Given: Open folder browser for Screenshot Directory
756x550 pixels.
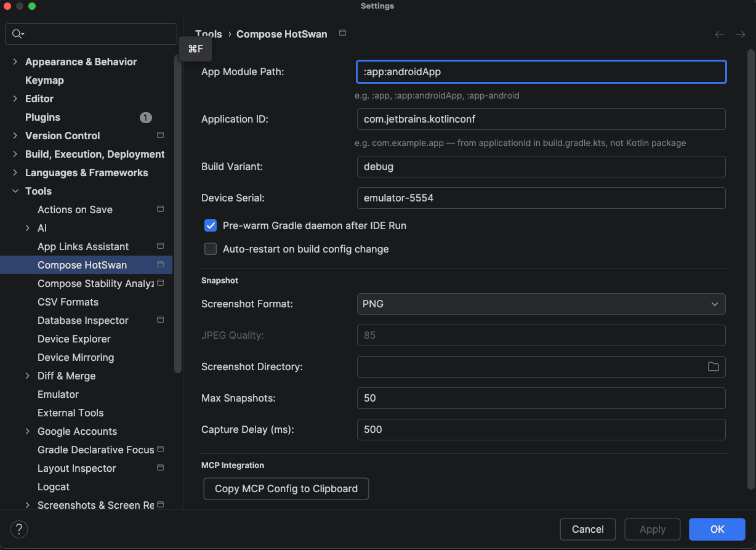Looking at the screenshot, I should click(x=714, y=366).
